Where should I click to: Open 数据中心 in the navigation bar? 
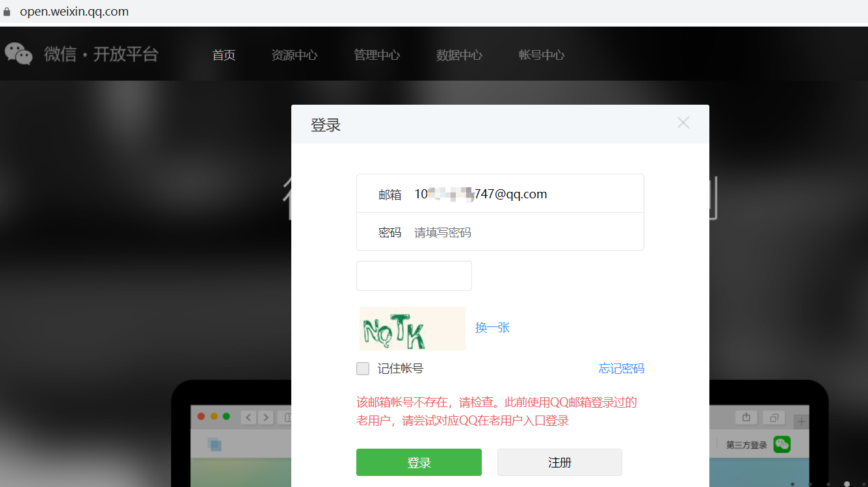(460, 55)
